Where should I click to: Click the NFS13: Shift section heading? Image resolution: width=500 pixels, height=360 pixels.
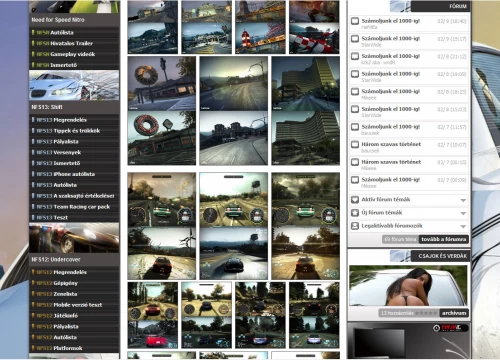click(47, 107)
